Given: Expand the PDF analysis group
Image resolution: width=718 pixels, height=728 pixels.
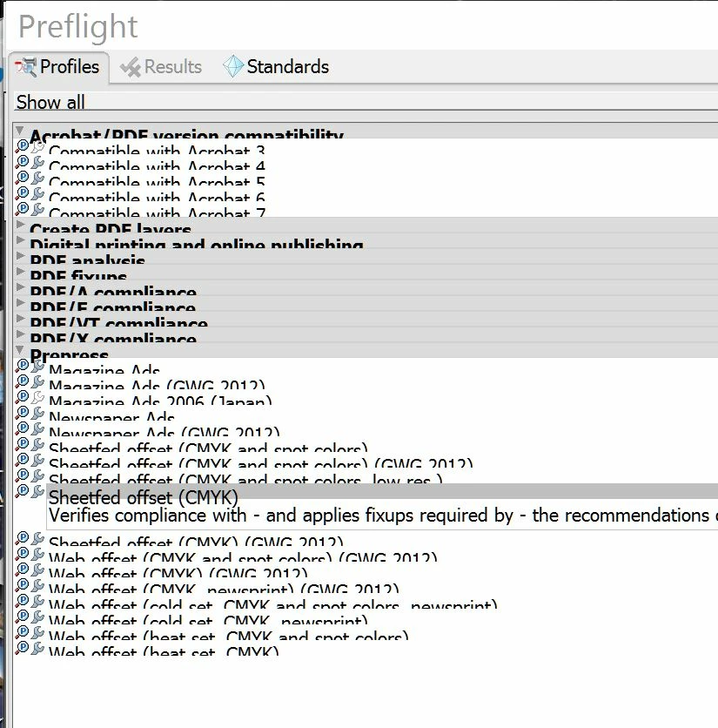Looking at the screenshot, I should (20, 256).
